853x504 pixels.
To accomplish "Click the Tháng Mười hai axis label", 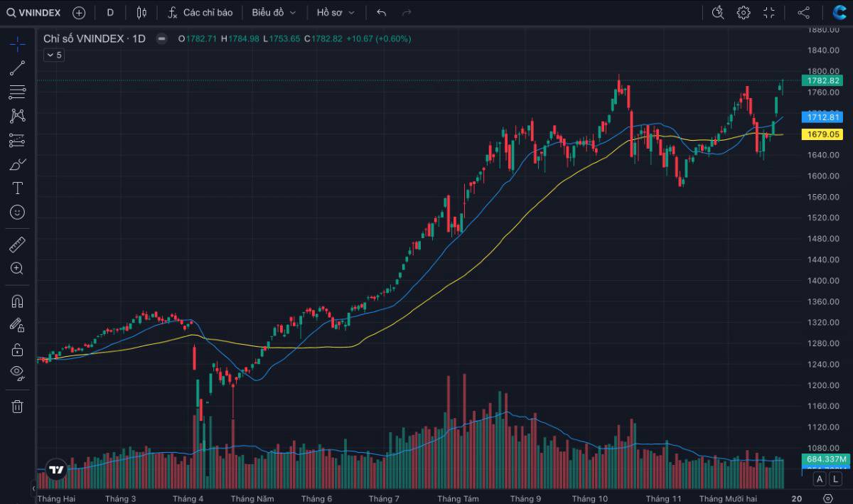I will pos(728,498).
